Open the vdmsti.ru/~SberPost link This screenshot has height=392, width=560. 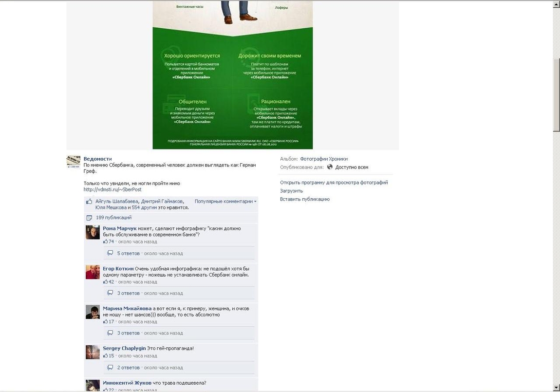pyautogui.click(x=112, y=189)
